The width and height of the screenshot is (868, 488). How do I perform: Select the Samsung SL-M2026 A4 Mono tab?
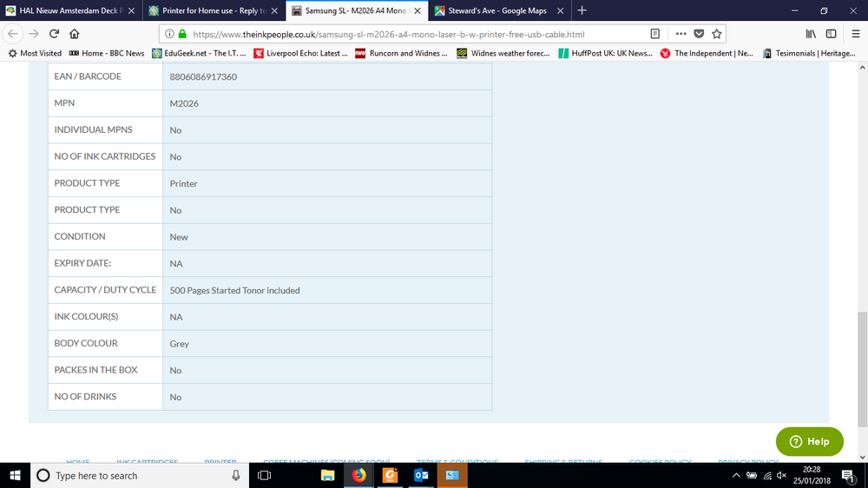tap(356, 10)
